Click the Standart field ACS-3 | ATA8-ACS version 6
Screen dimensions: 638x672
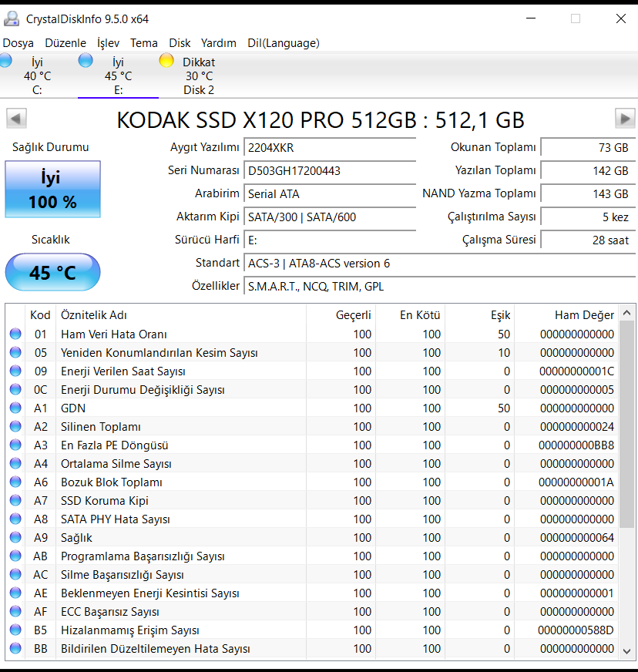440,264
